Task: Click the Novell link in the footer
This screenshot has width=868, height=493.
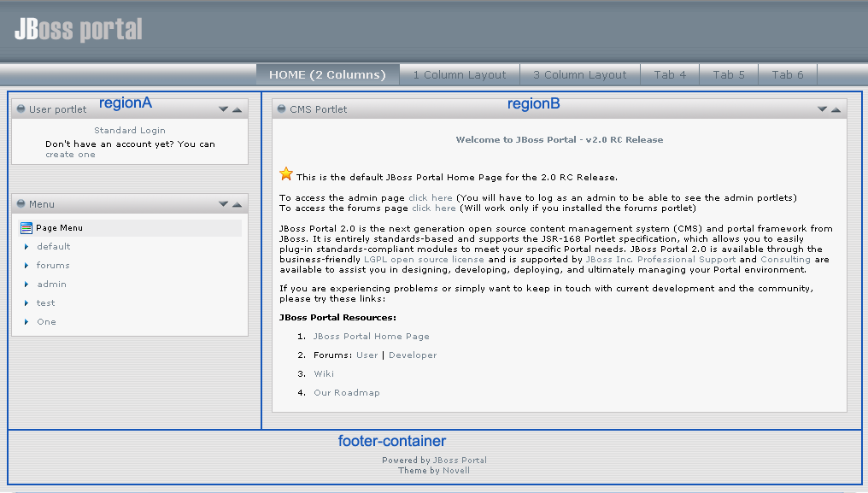Action: 456,471
